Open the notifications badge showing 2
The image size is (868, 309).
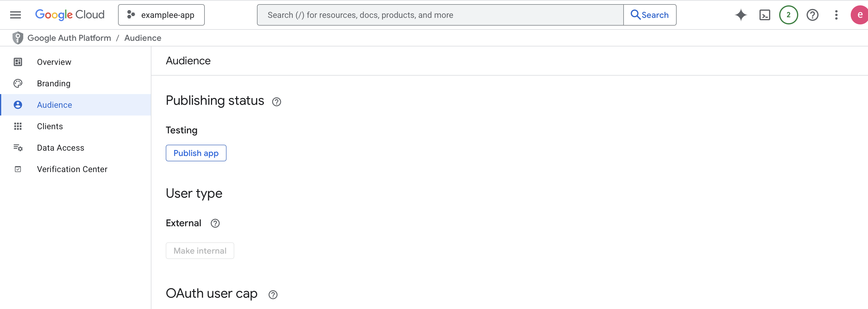(x=788, y=15)
